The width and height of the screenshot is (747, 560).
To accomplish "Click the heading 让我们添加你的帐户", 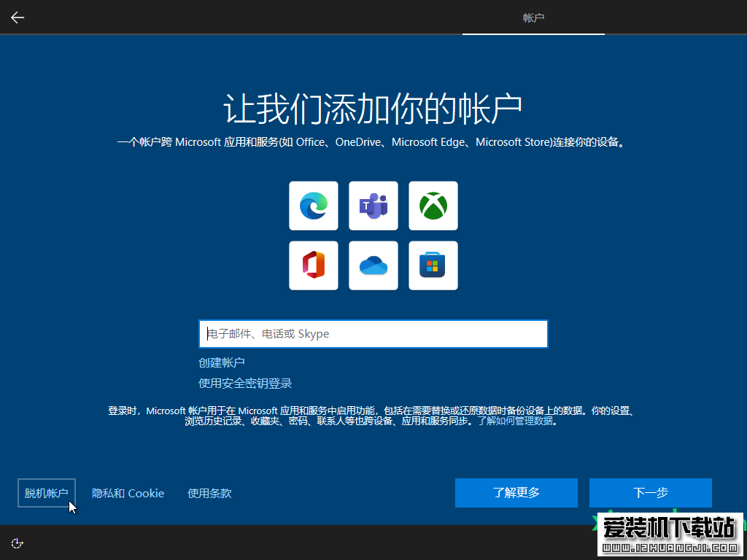I will pos(373,109).
